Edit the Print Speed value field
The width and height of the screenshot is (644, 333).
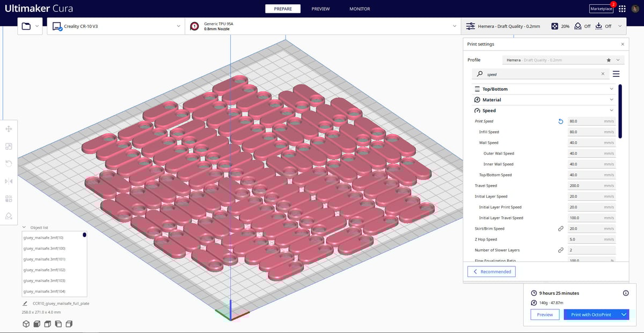[592, 121]
